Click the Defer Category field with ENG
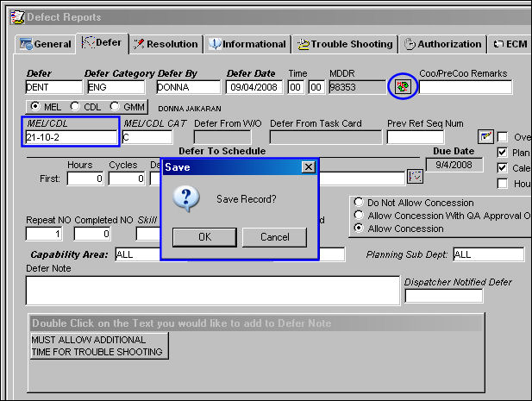This screenshot has height=401, width=532. click(116, 87)
